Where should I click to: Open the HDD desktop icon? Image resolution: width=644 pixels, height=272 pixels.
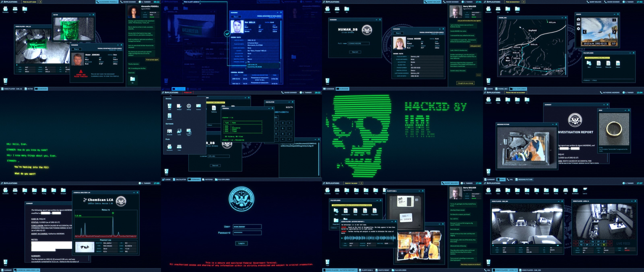(566, 191)
